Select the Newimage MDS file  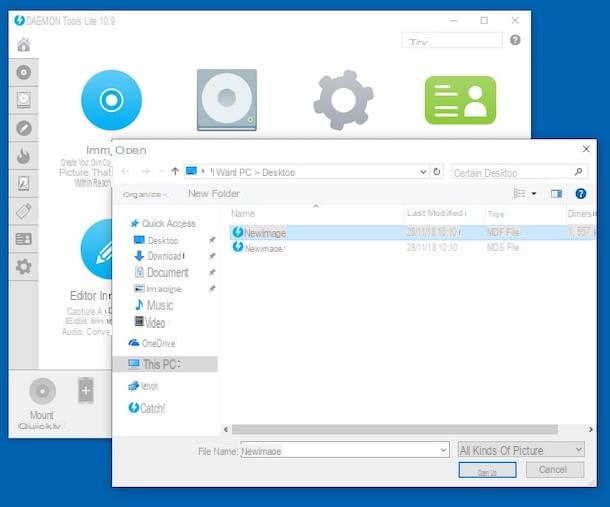412,247
